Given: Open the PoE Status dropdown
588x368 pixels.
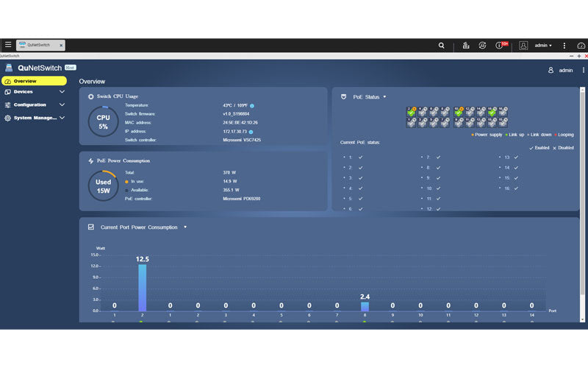Looking at the screenshot, I should click(x=384, y=96).
